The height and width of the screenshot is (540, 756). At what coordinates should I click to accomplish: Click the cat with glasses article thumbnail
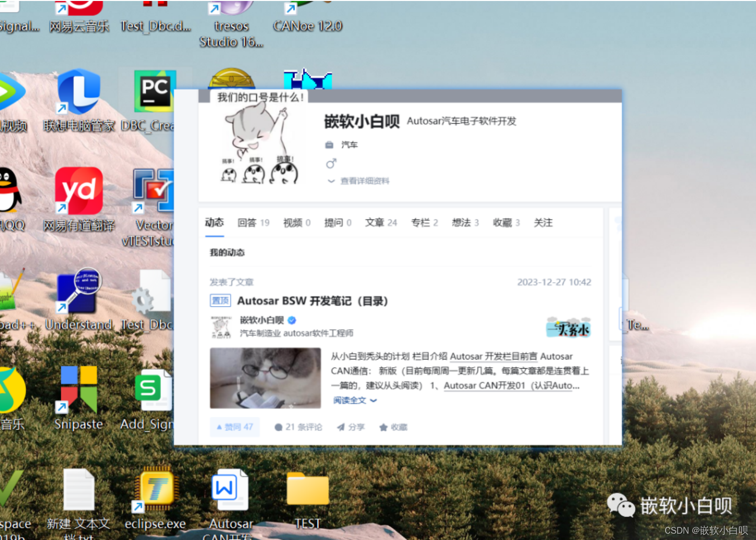coord(265,378)
